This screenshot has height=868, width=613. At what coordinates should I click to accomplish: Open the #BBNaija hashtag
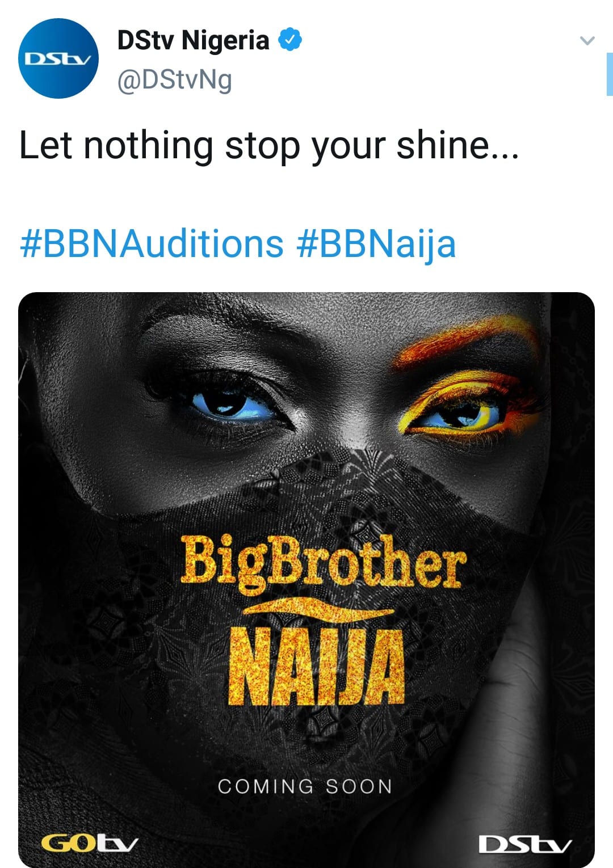376,244
